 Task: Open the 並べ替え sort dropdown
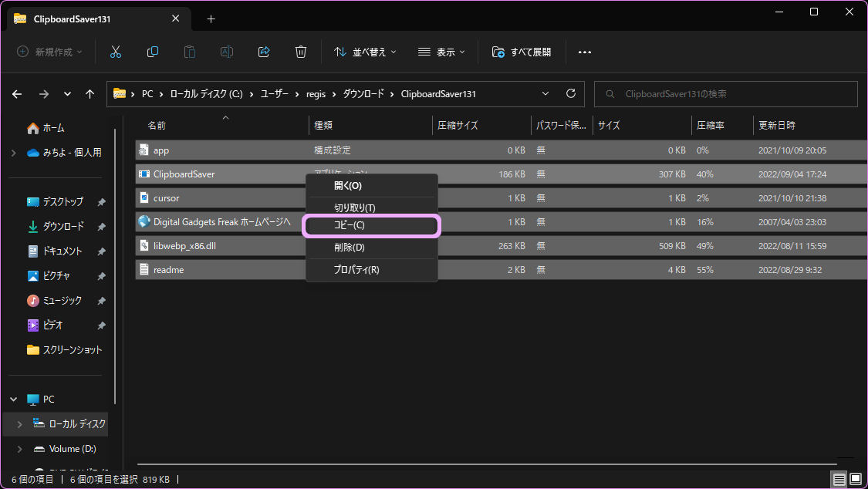(x=365, y=52)
